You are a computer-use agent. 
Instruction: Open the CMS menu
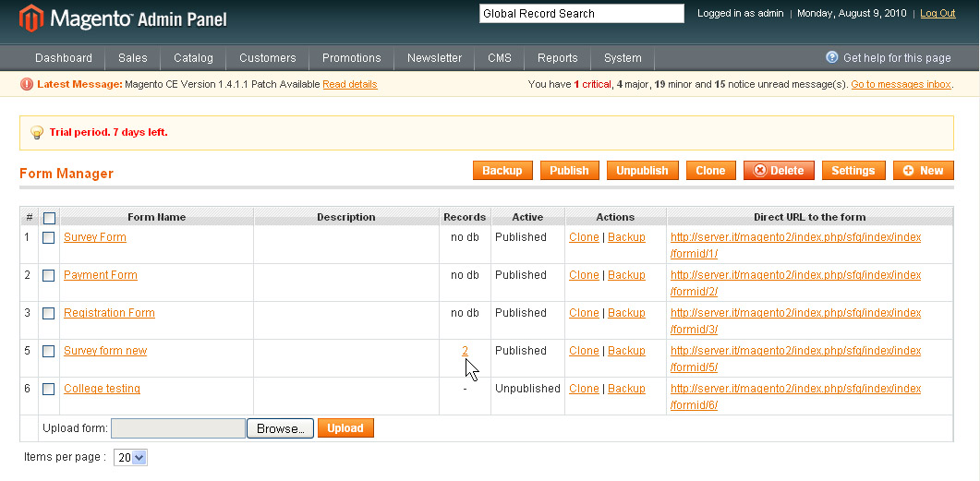click(500, 58)
